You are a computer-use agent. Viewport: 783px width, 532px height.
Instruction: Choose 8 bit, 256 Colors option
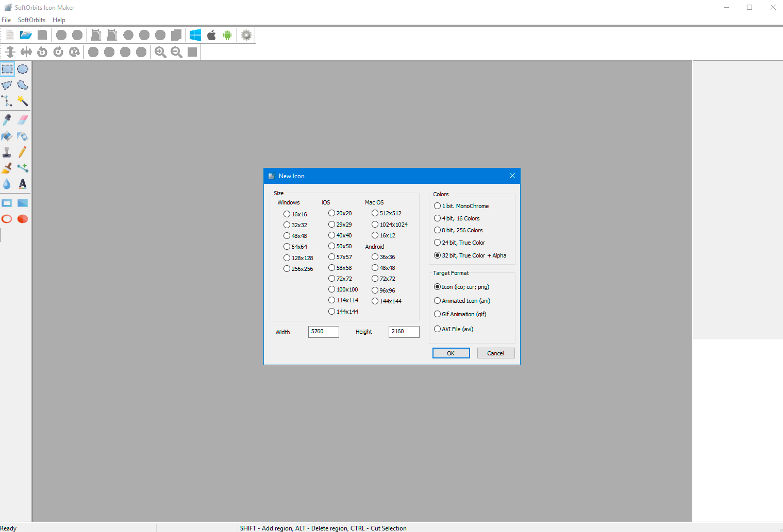point(458,230)
